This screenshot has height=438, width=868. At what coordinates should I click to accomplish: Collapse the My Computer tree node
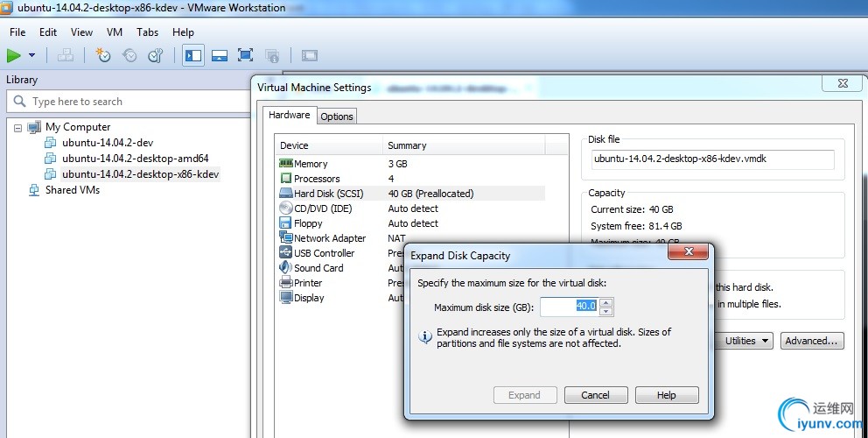tap(17, 128)
